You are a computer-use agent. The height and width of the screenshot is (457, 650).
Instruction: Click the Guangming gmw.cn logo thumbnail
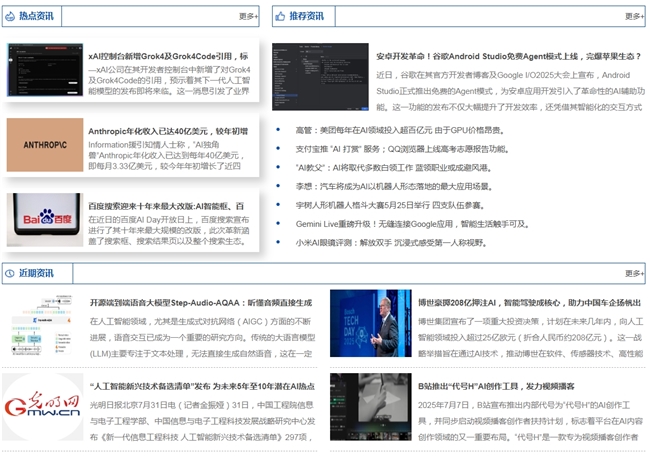[43, 407]
